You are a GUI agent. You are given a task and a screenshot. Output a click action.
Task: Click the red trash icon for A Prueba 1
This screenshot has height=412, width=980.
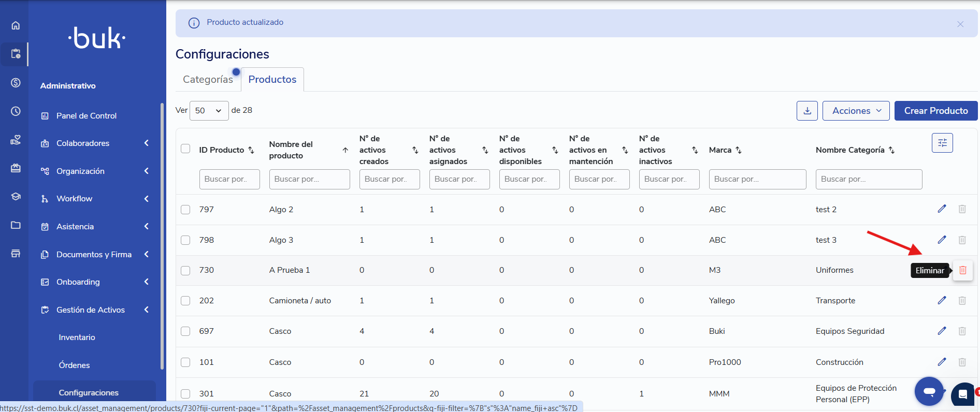[x=962, y=270]
